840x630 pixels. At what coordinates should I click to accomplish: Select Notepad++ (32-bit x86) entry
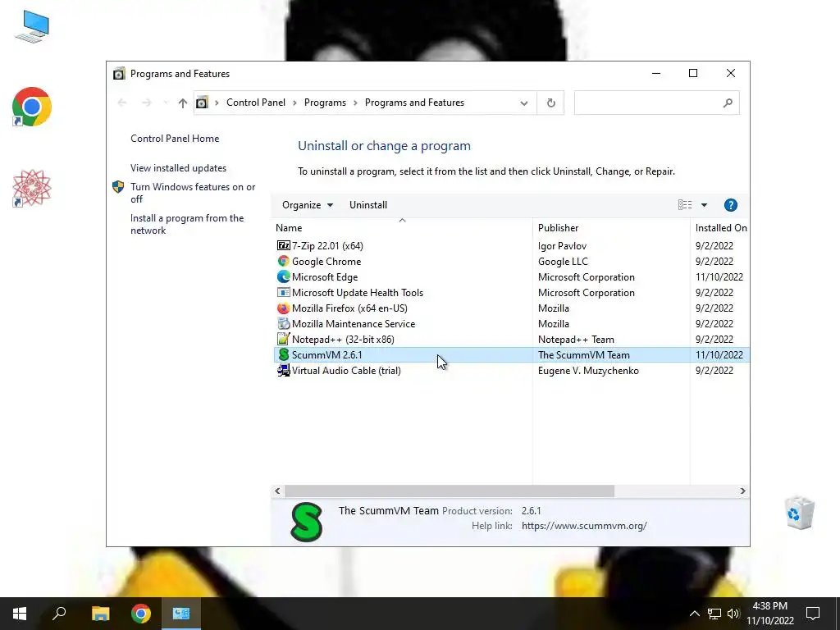(511, 339)
